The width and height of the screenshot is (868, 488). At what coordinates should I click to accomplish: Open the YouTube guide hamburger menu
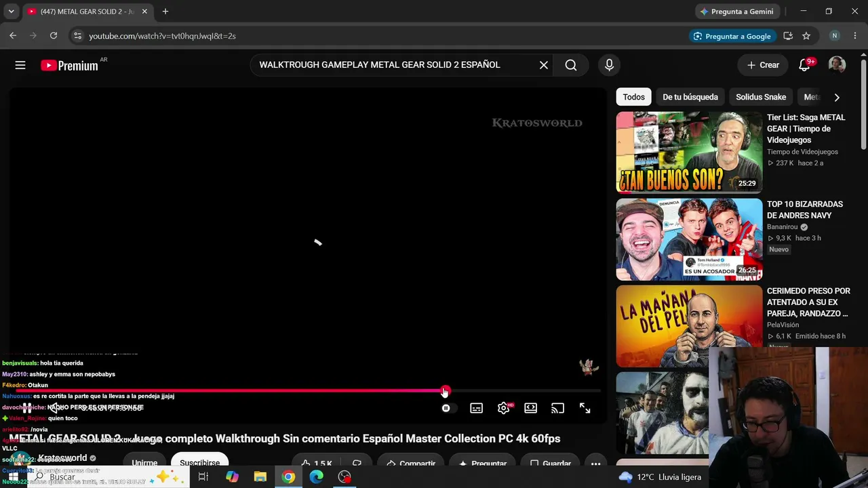(x=20, y=65)
